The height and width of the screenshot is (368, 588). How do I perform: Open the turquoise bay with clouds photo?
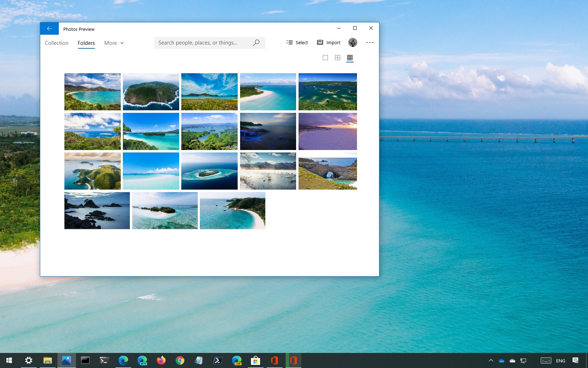pos(92,92)
